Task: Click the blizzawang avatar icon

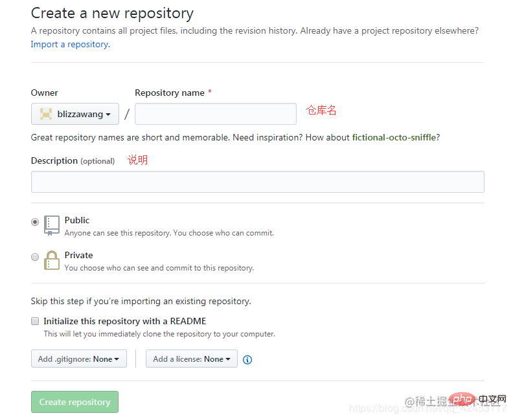Action: pos(46,114)
